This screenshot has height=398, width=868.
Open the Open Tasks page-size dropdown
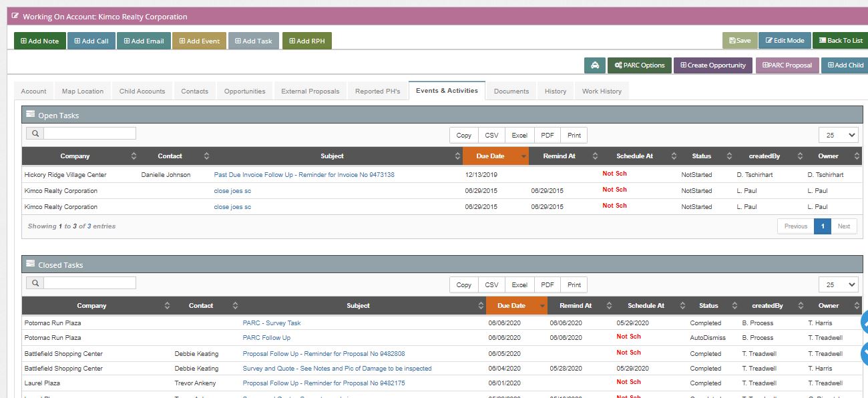pyautogui.click(x=838, y=135)
